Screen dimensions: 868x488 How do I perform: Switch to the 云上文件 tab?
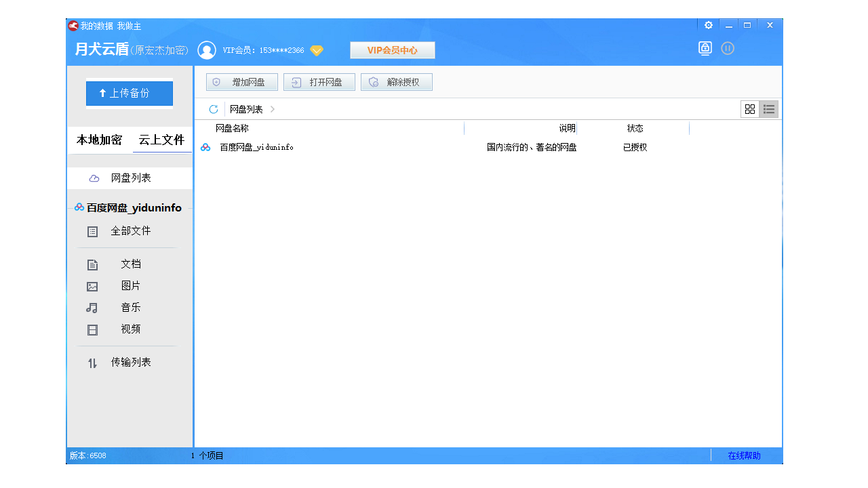pyautogui.click(x=161, y=140)
